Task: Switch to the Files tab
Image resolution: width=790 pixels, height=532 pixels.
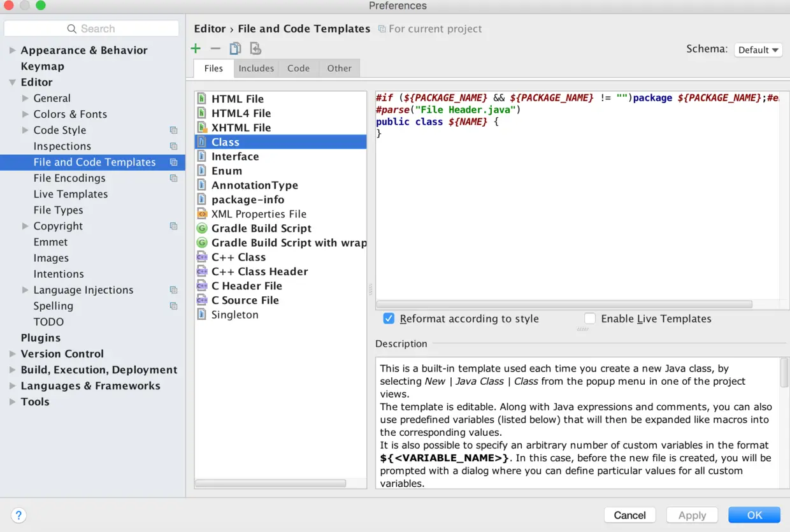Action: coord(213,68)
